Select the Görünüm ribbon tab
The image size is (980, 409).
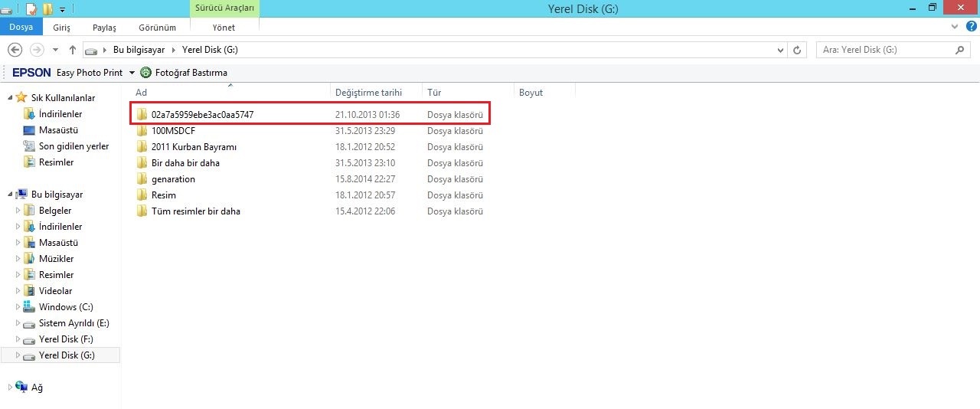click(x=158, y=28)
